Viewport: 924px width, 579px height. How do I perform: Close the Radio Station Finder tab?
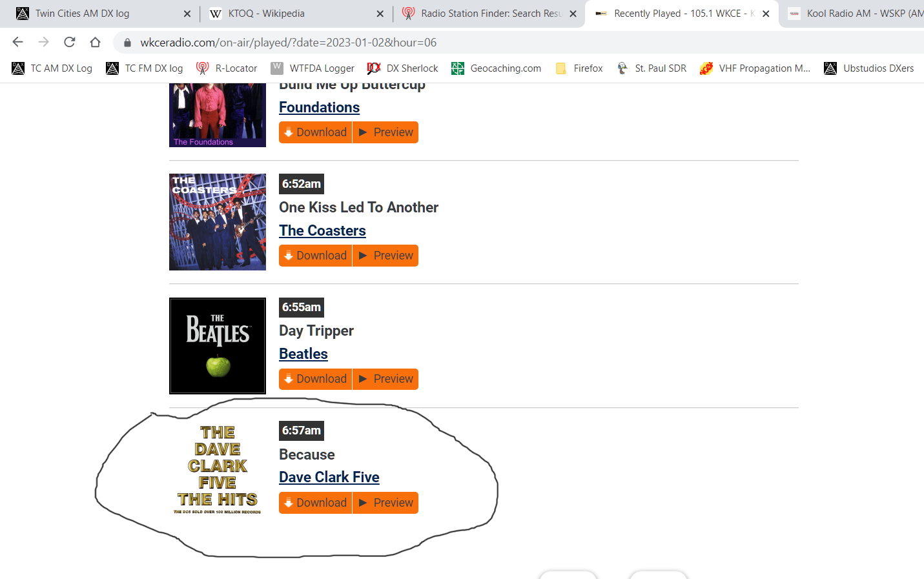(573, 14)
